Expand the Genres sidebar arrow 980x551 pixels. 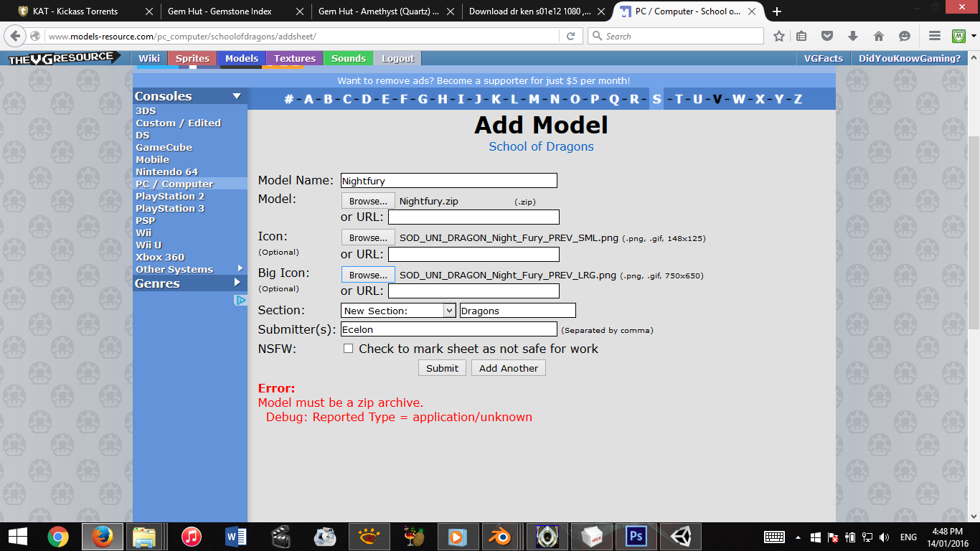pos(237,283)
